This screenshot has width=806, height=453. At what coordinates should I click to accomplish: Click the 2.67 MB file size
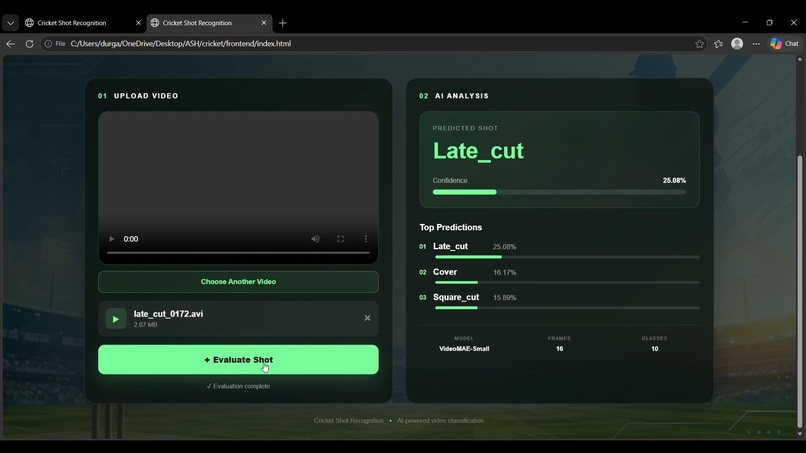click(145, 325)
